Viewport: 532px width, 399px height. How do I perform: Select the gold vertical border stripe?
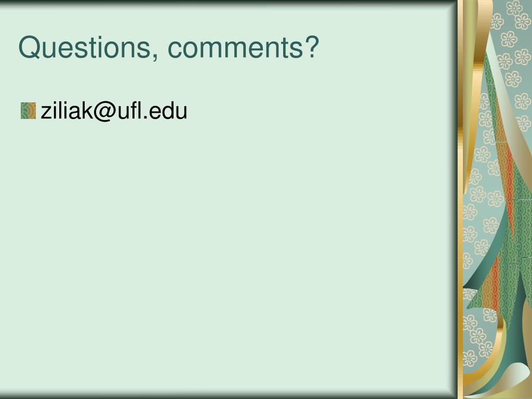click(460, 199)
